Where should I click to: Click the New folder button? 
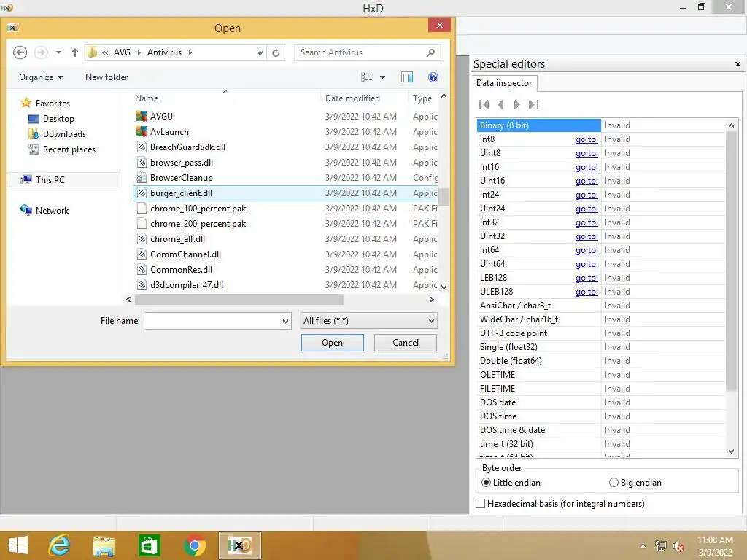107,77
